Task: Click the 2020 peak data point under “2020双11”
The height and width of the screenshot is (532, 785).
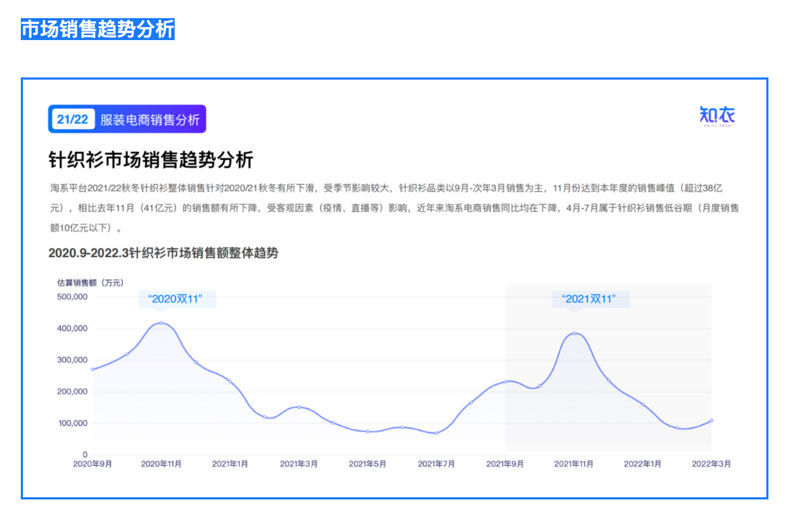Action: point(161,323)
